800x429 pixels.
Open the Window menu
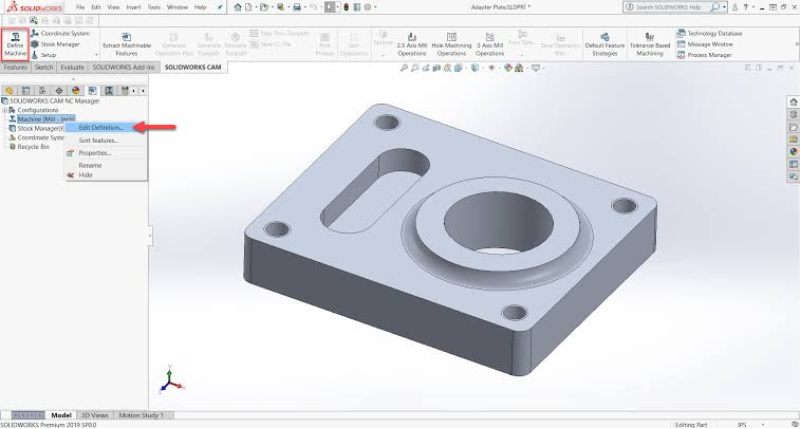pos(177,7)
